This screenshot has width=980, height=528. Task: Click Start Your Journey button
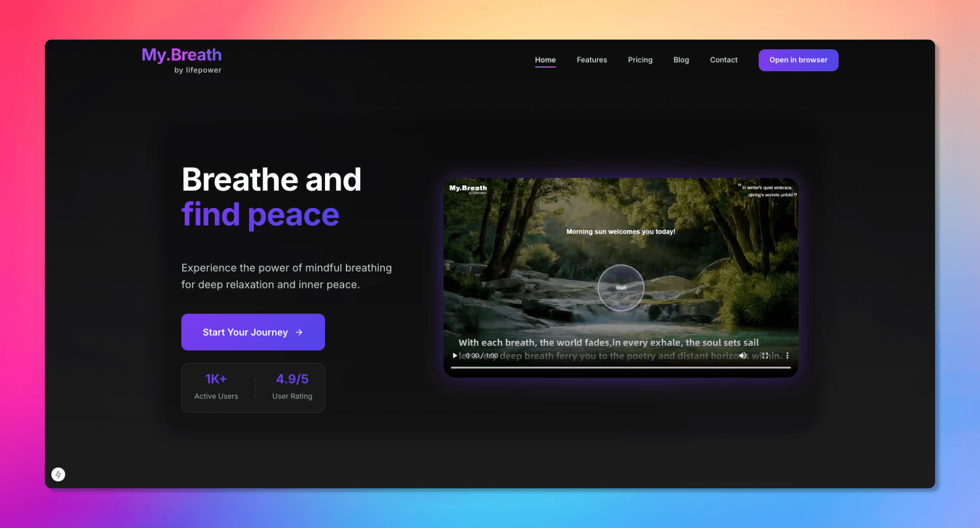(253, 332)
